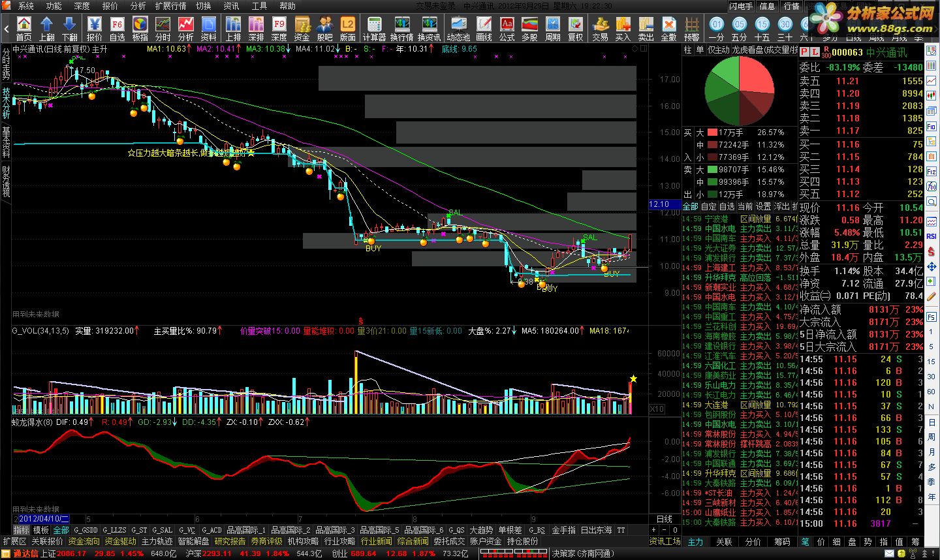This screenshot has height=560, width=940.
Task: Open the 预警 alert icon
Action: 691,29
